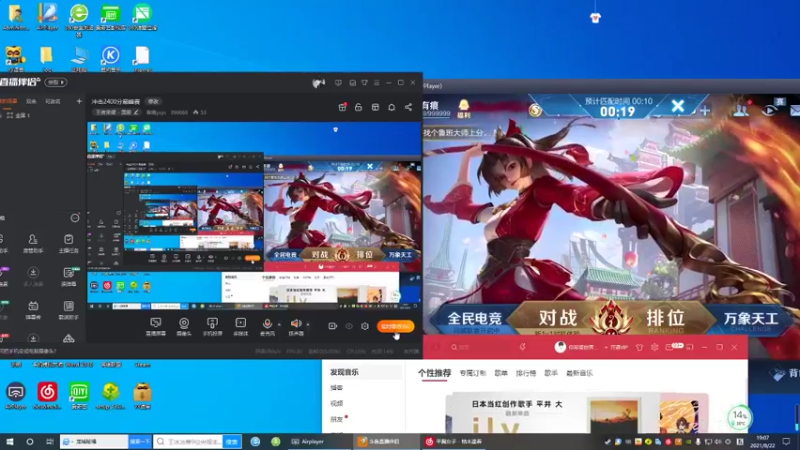
Task: Open 万象天工 challenge entry in game
Action: [751, 320]
